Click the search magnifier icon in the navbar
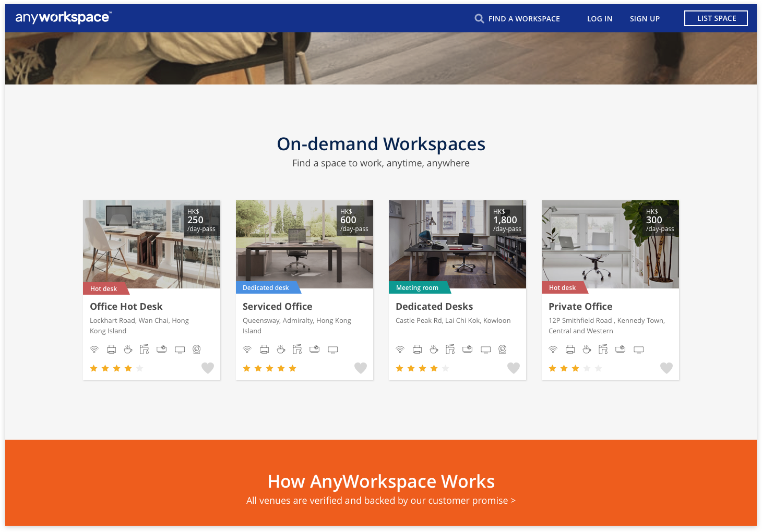762x532 pixels. (x=479, y=19)
